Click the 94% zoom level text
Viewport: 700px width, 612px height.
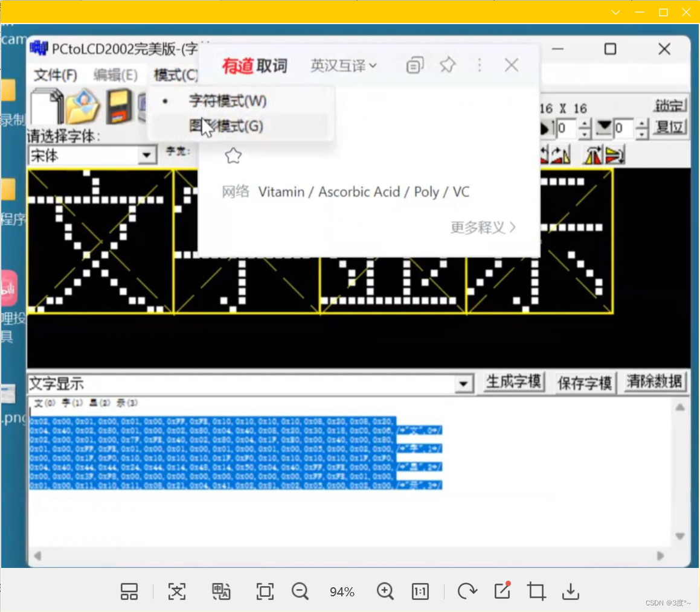click(x=342, y=592)
